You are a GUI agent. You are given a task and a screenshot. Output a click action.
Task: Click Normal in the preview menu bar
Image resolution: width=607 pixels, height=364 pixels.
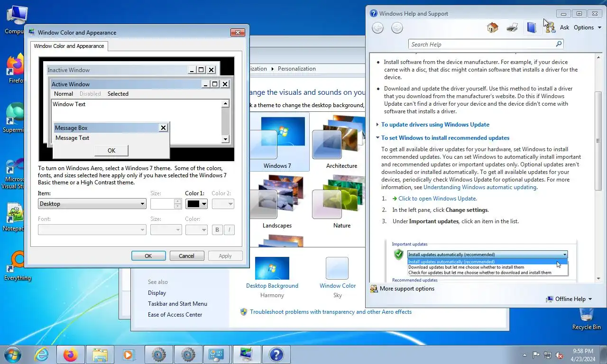(x=64, y=94)
